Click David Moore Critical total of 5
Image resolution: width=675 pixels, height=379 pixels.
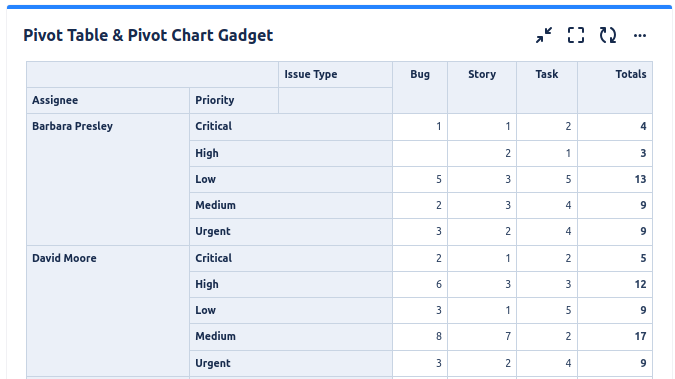pyautogui.click(x=615, y=258)
